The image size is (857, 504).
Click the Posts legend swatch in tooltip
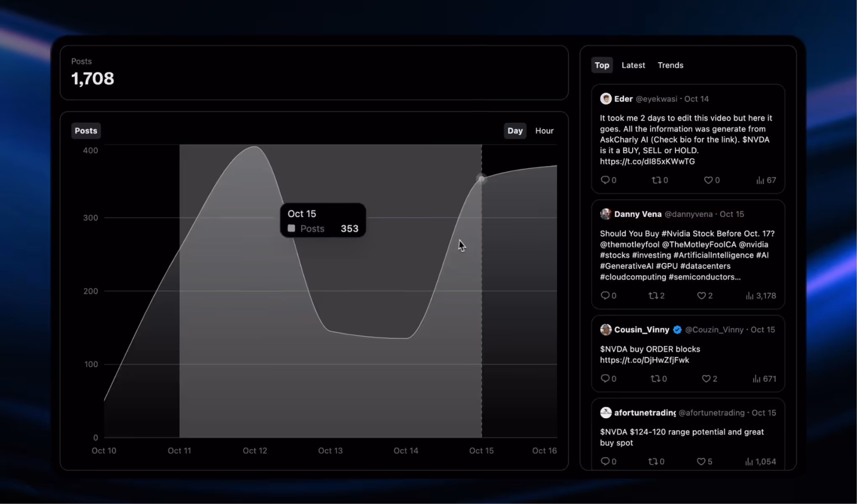coord(291,228)
